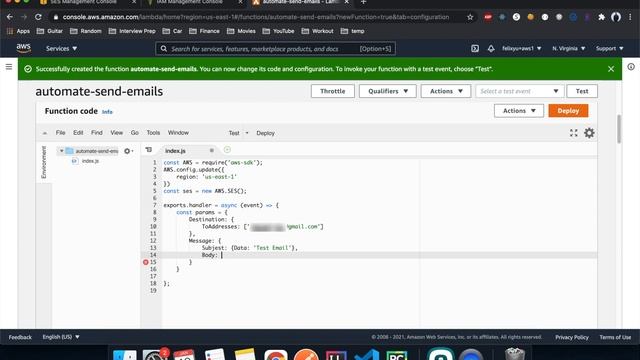640x360 pixels.
Task: Open the Select a test event dropdown
Action: tap(520, 91)
